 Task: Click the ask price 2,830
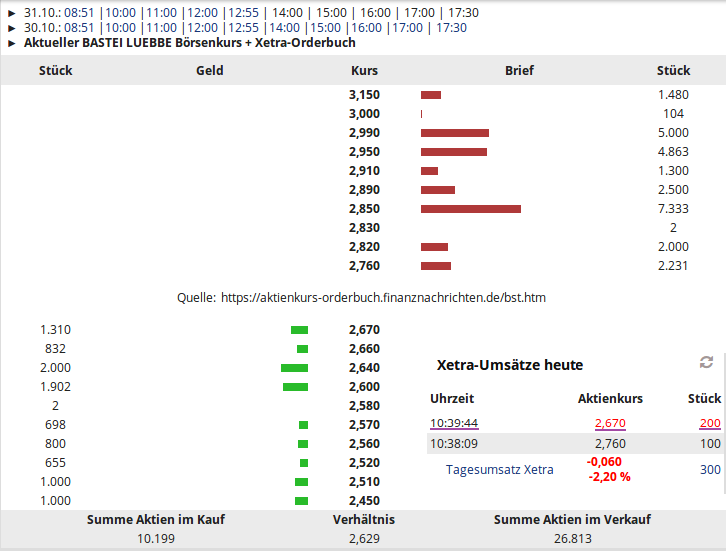(364, 228)
